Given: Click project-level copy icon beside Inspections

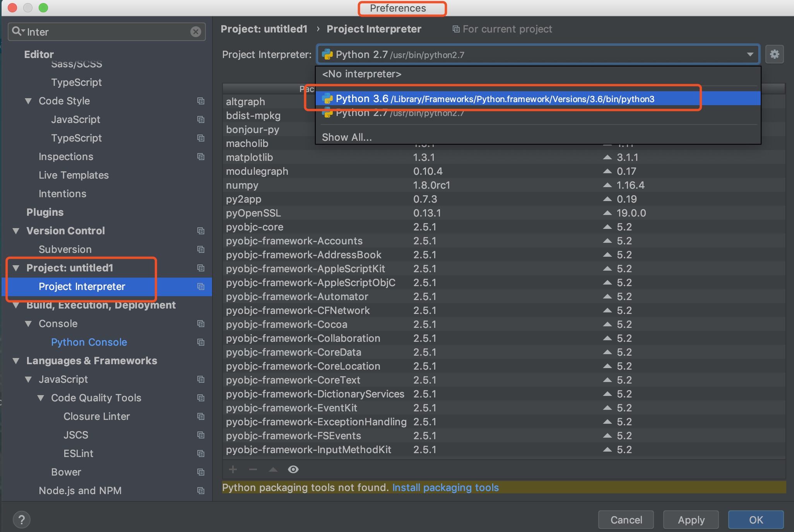Looking at the screenshot, I should [x=200, y=157].
